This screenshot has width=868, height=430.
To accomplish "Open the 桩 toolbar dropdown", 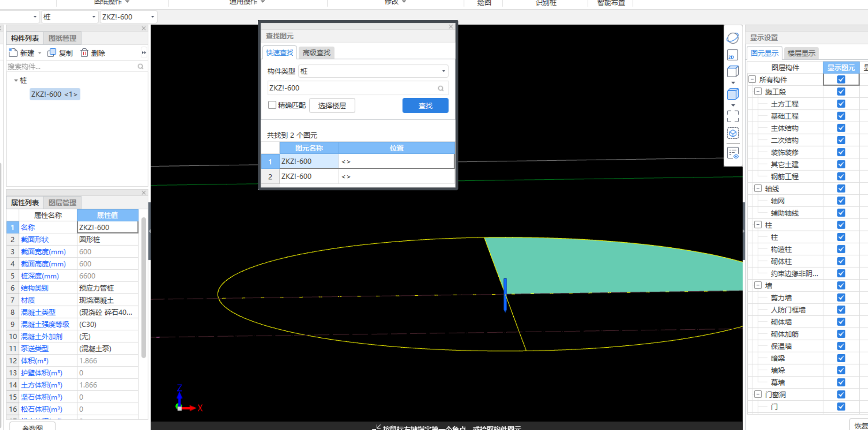I will (x=94, y=17).
